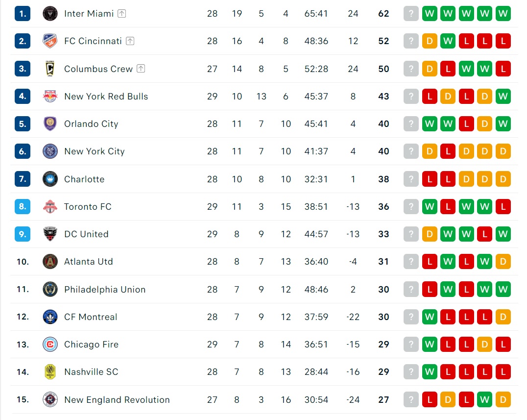Screen dimensions: 527x420
Task: Click the promotion arrow icon beside Inter Miami
Action: (121, 13)
